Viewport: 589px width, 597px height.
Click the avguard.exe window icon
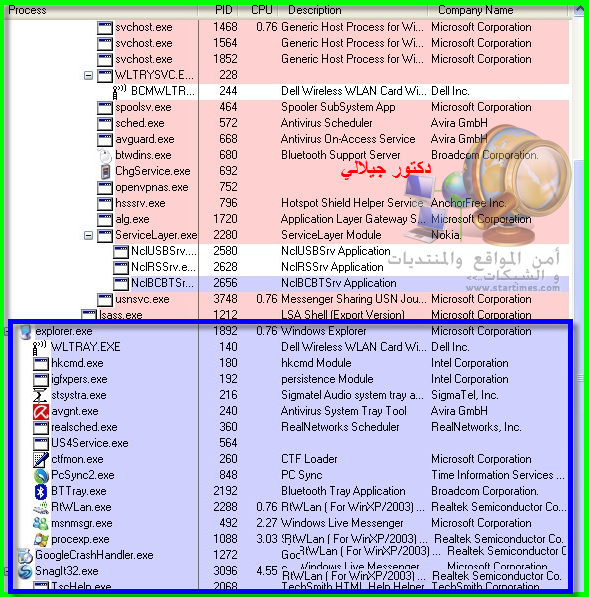(105, 140)
